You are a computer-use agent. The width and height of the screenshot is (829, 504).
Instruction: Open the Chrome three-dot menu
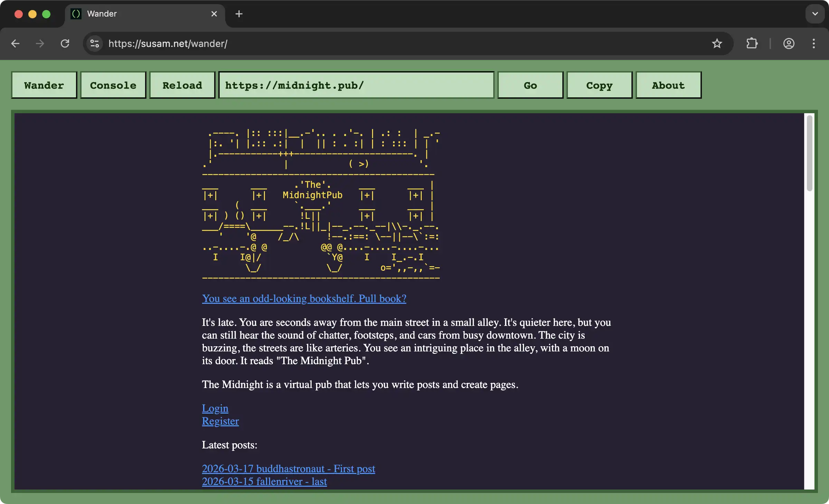pyautogui.click(x=814, y=43)
